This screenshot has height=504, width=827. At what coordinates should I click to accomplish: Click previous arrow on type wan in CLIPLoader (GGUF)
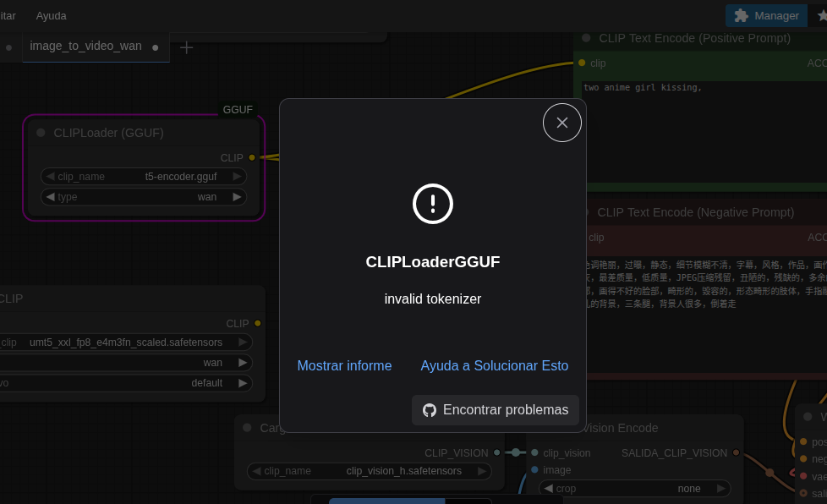pyautogui.click(x=50, y=197)
